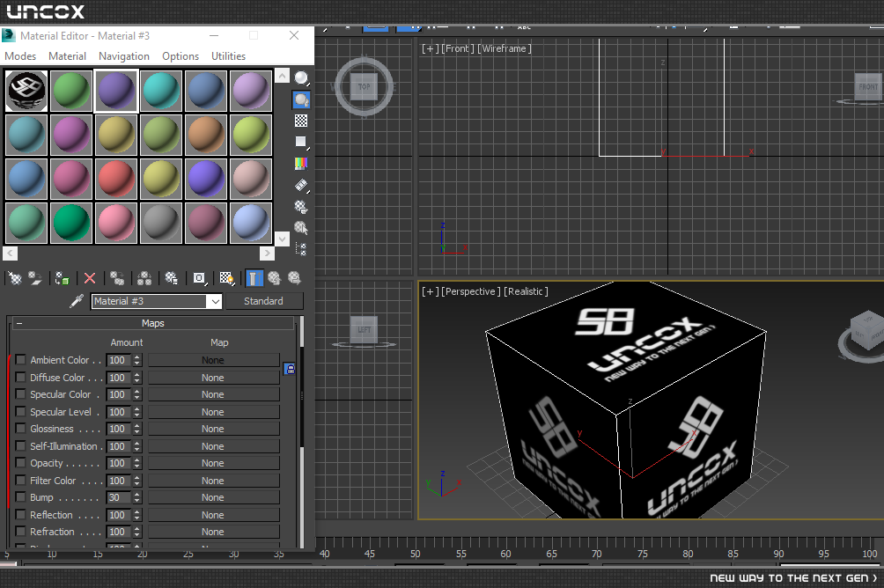The height and width of the screenshot is (588, 884).
Task: Click the Make Preview filmstrip icon
Action: pyautogui.click(x=301, y=185)
